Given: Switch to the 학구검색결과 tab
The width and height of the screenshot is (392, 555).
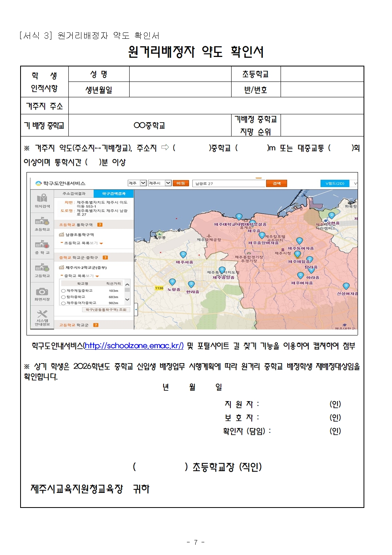Looking at the screenshot, I should [113, 193].
